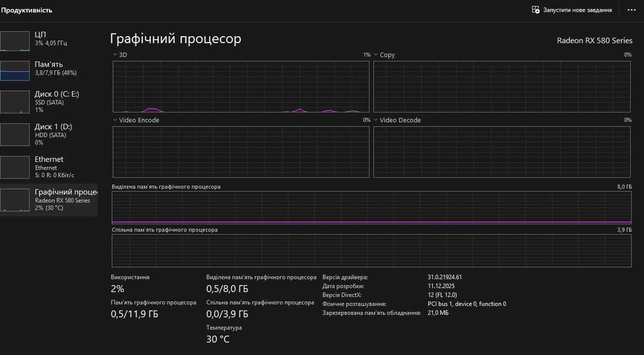The width and height of the screenshot is (644, 355).
Task: Open Disk 0 (C: E:) performance
Action: pyautogui.click(x=48, y=102)
